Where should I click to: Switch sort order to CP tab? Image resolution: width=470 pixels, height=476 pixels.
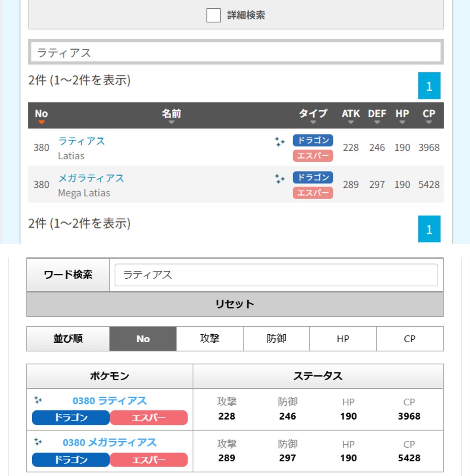[x=409, y=339]
